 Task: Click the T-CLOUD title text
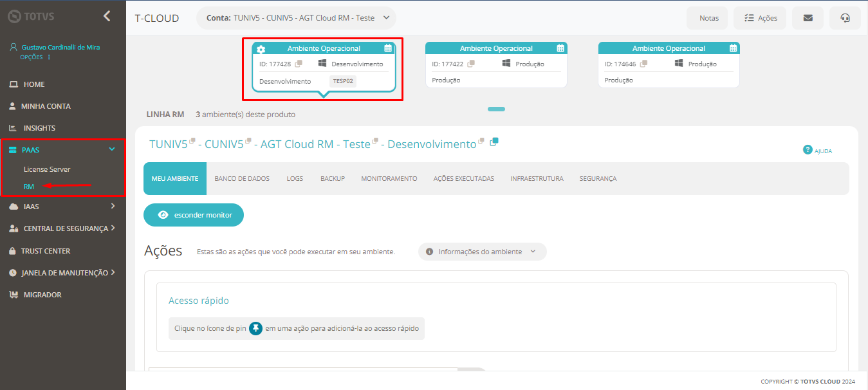157,18
